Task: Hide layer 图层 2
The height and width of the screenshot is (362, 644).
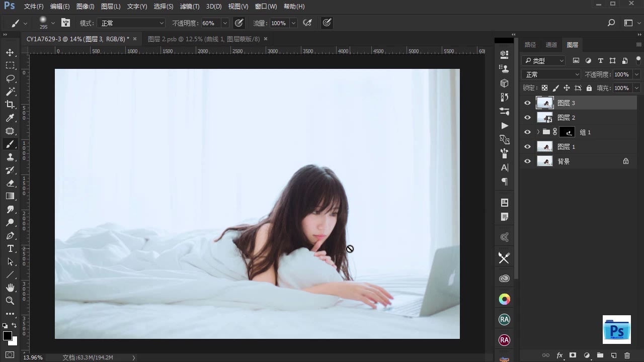Action: click(x=527, y=118)
